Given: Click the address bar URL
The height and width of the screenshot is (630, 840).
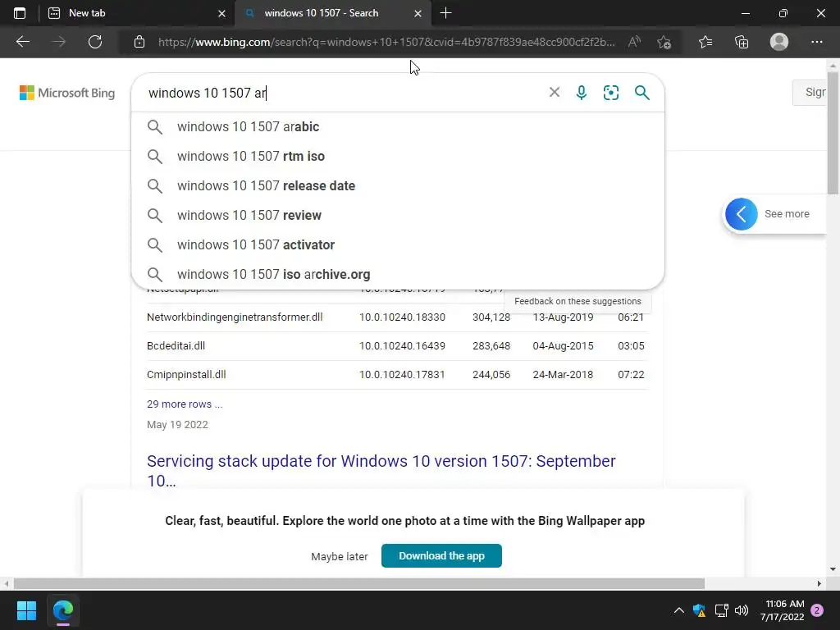Looking at the screenshot, I should coord(386,42).
